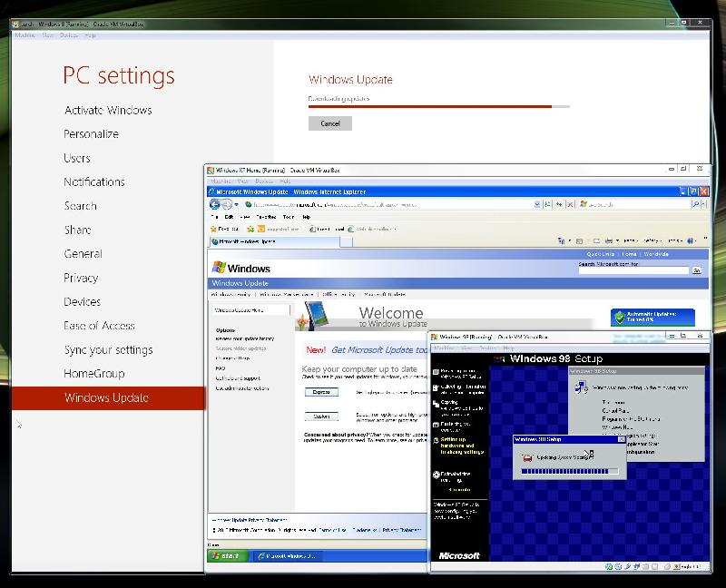This screenshot has width=726, height=588.
Task: Click the Windows XP VirtualBox title bar icon
Action: [211, 171]
